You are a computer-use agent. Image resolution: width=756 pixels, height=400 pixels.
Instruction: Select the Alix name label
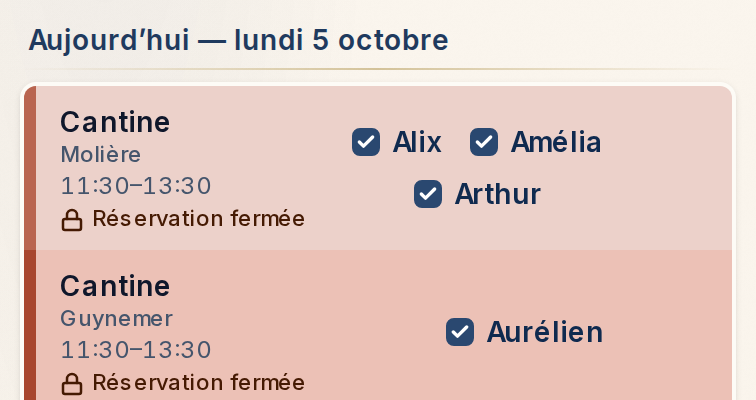[x=417, y=142]
